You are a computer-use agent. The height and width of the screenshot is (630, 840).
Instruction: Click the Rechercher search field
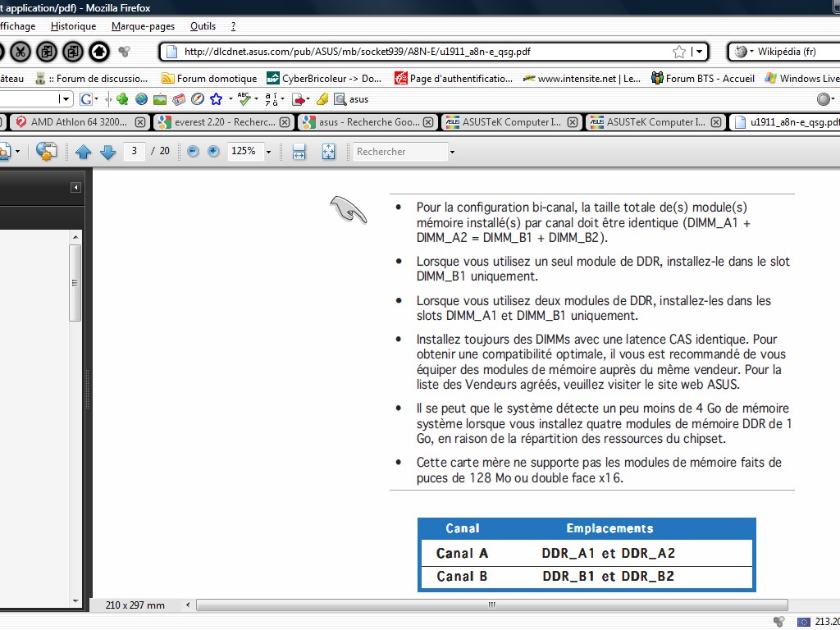point(400,152)
